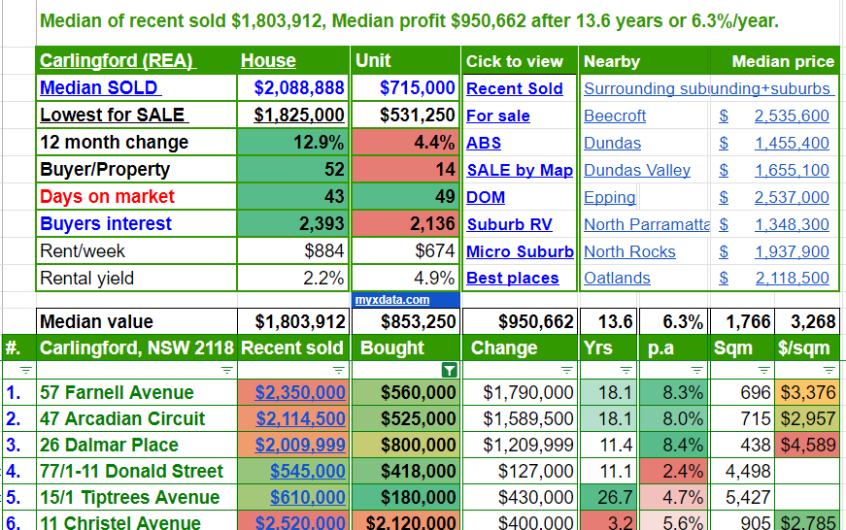Click the Best places link
The height and width of the screenshot is (530, 846).
[x=512, y=279]
